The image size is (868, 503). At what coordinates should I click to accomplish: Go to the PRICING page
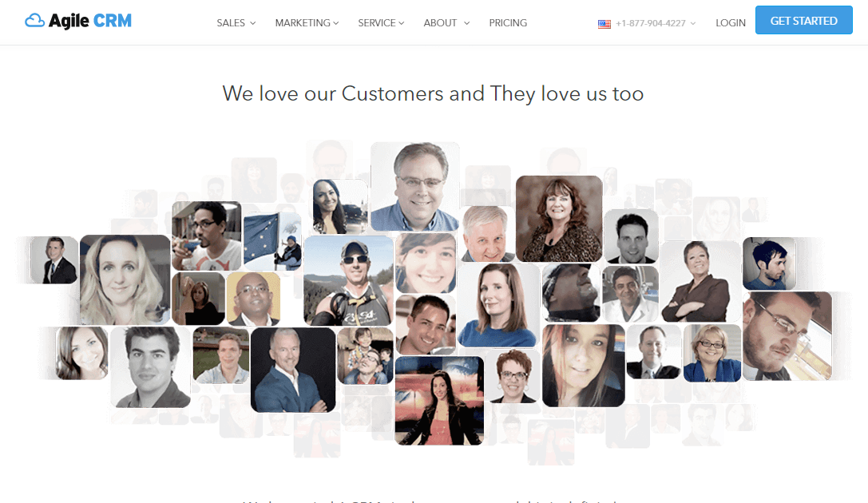click(508, 23)
